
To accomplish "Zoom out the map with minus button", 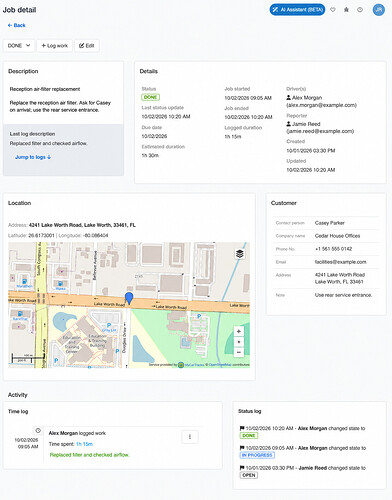I will tap(239, 352).
